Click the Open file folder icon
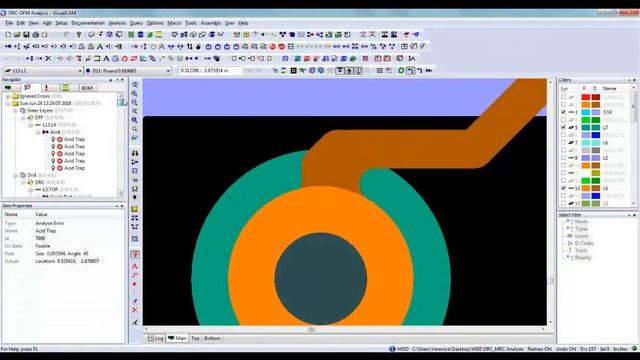Viewport: 640px width, 360px height. [17, 35]
